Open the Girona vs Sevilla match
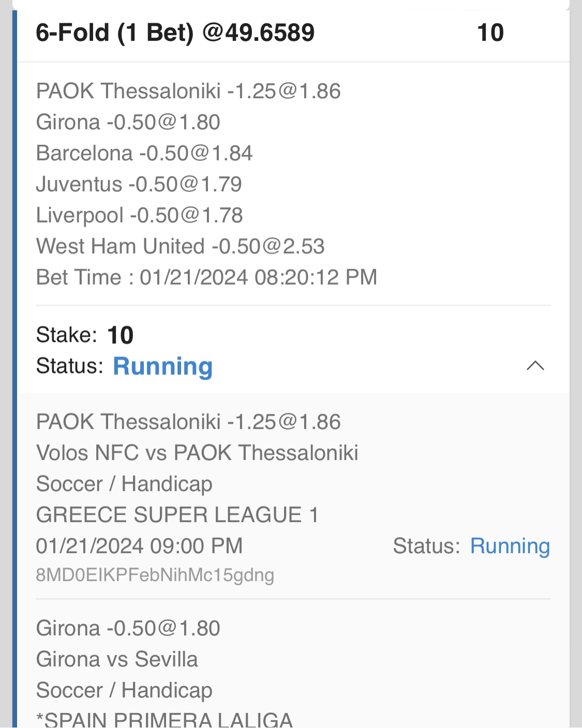 point(117,659)
